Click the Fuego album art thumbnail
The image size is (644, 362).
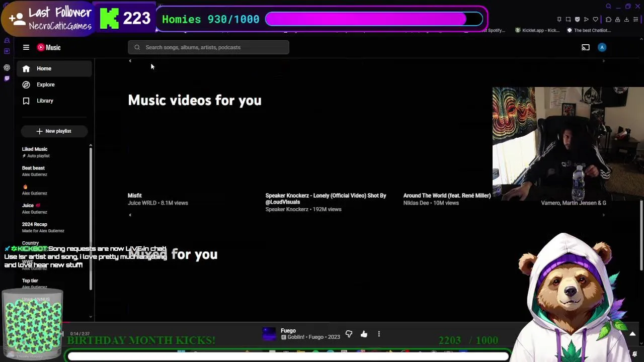coord(269,334)
